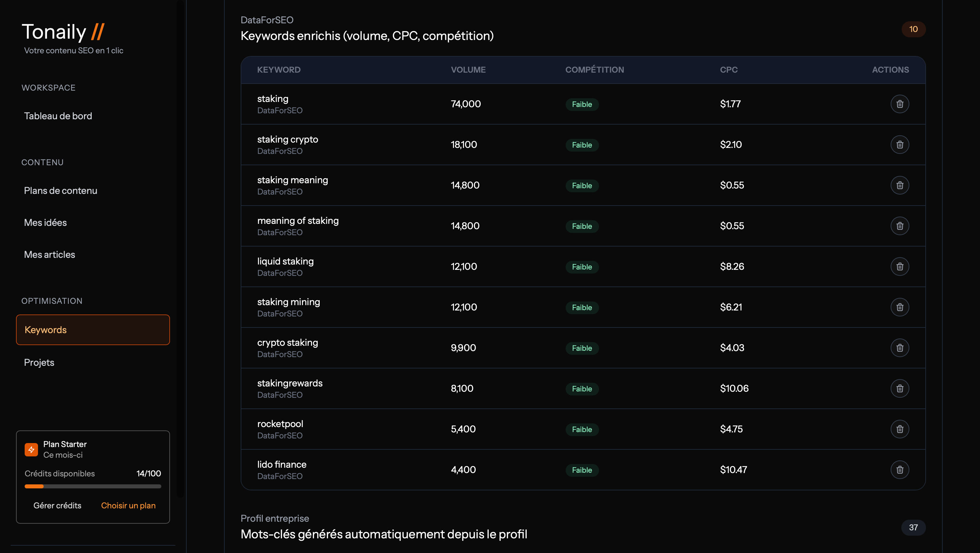980x553 pixels.
Task: Delete the liquid staking keyword
Action: click(x=899, y=267)
